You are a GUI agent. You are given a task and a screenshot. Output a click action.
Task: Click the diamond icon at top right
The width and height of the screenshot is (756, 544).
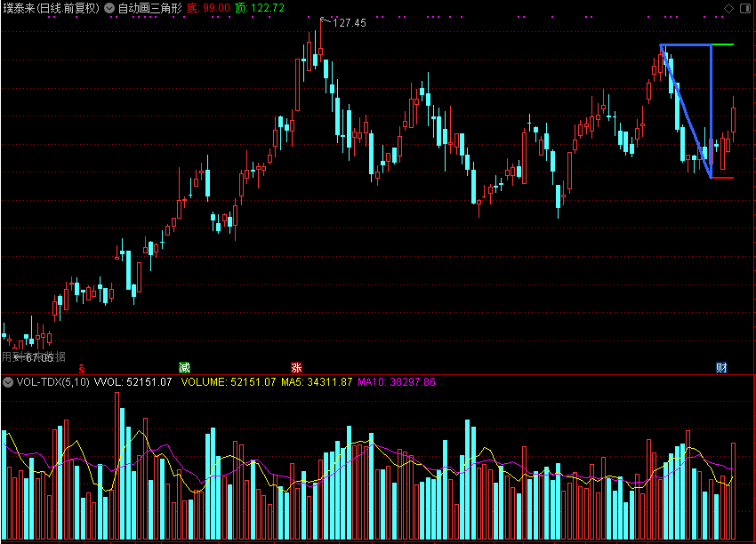tap(728, 8)
